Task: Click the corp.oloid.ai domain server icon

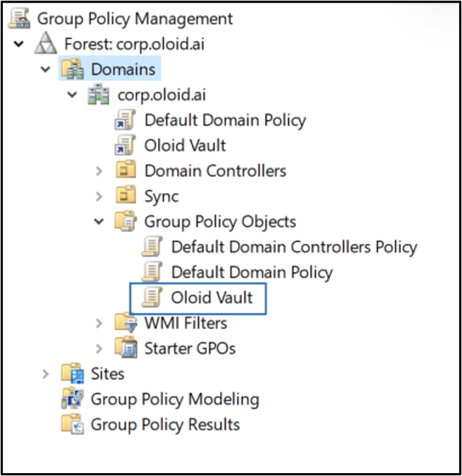Action: (99, 95)
